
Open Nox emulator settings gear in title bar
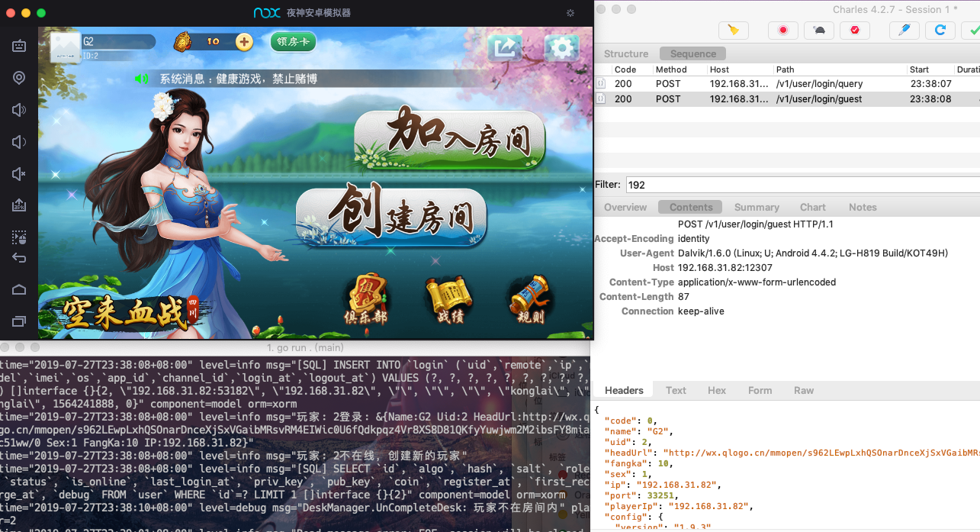(570, 13)
